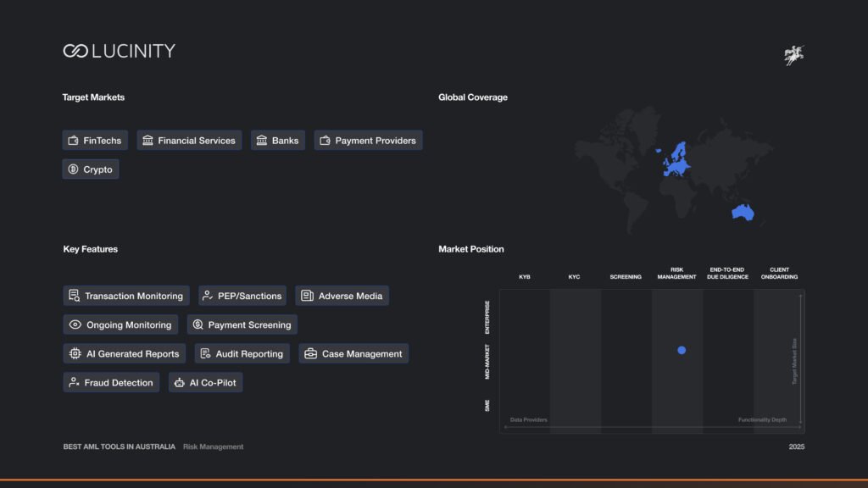
Task: Click the PEP/Sanctions person icon
Action: 208,296
